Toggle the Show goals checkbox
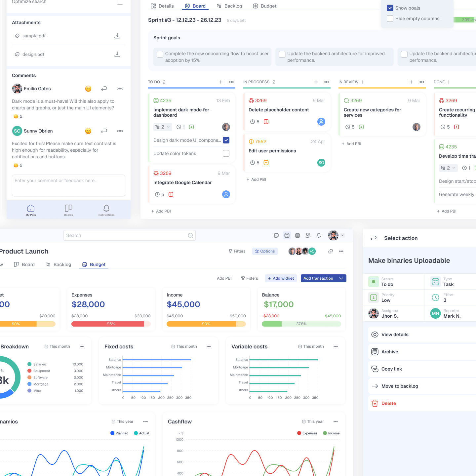476x476 pixels. coord(390,8)
